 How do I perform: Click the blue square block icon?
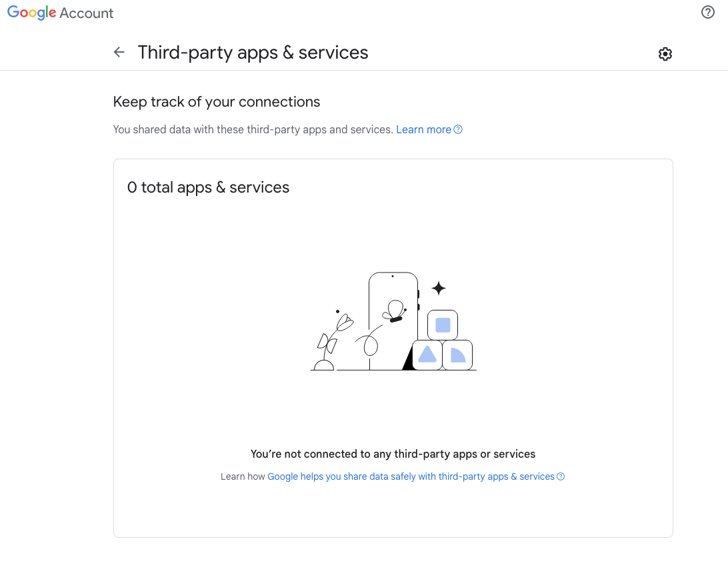pyautogui.click(x=443, y=325)
